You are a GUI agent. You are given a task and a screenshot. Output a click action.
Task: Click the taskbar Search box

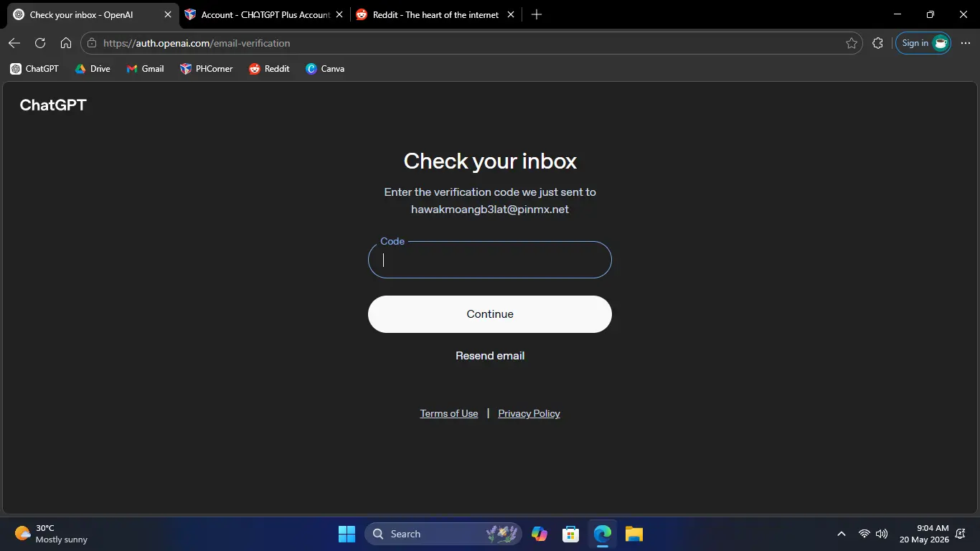coord(443,534)
